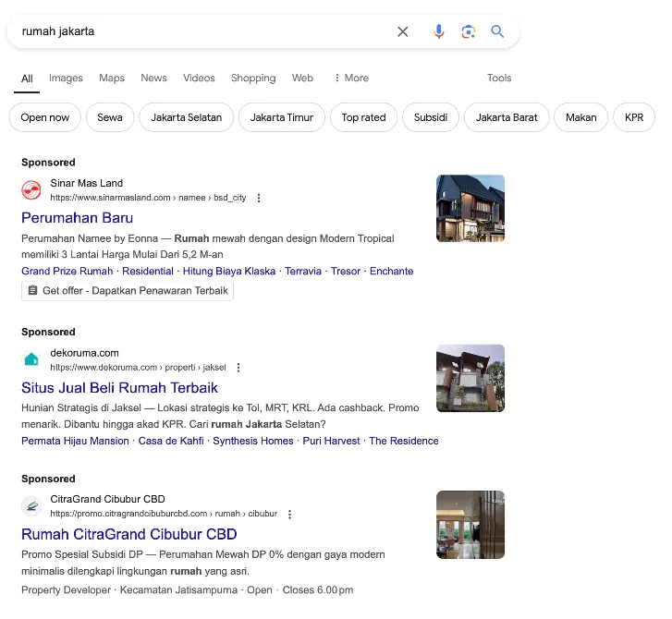The height and width of the screenshot is (619, 672).
Task: Click the Sinar Mas Land advertiser name
Action: 87,183
